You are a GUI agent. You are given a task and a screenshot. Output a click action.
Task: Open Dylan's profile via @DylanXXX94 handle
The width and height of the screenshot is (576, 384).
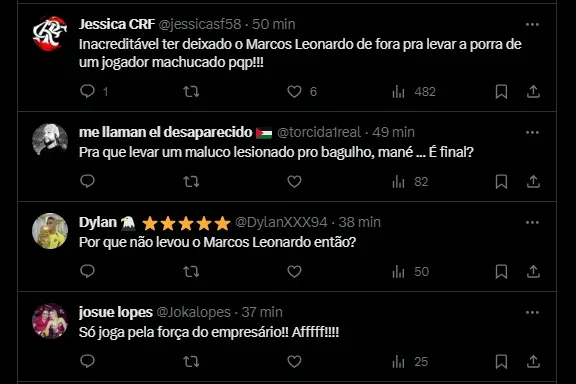point(281,222)
